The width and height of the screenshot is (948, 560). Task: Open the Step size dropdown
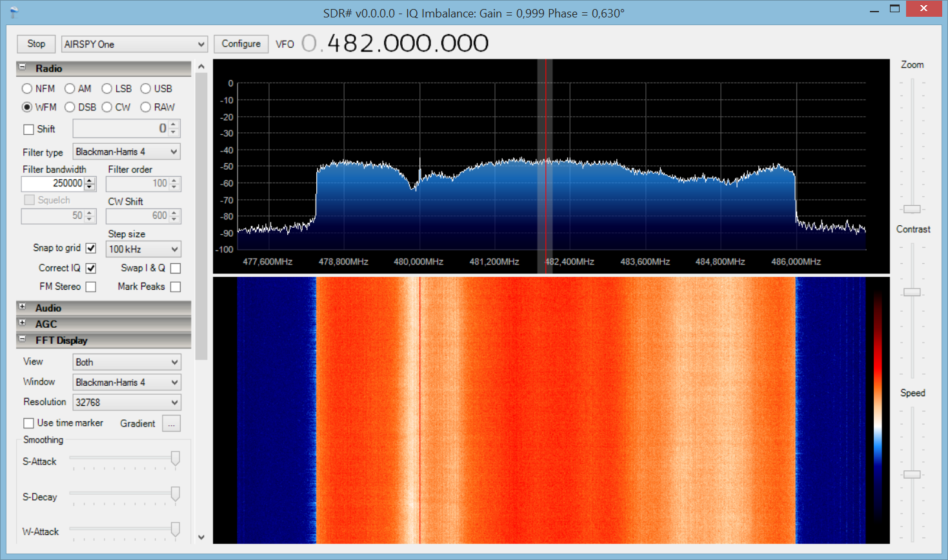coord(143,249)
